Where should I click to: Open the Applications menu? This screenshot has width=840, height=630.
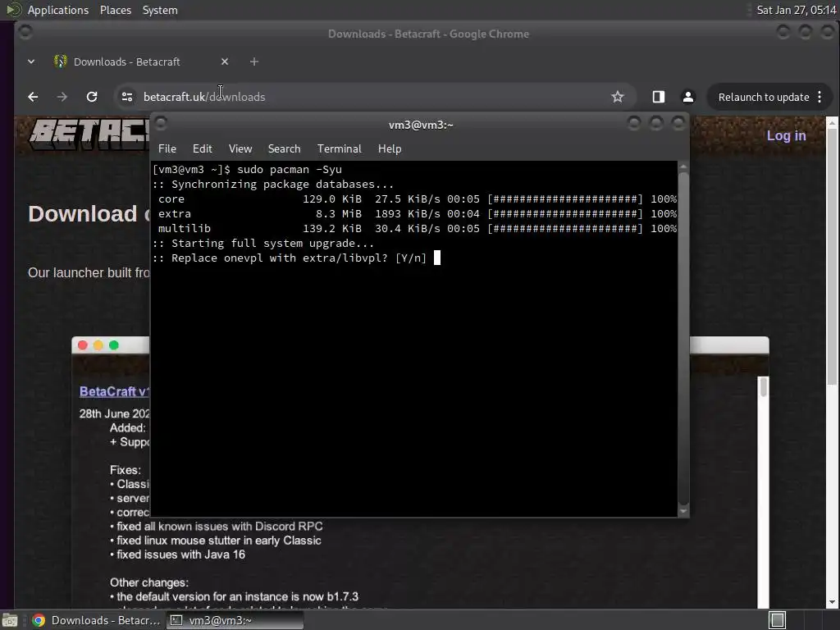pos(58,10)
